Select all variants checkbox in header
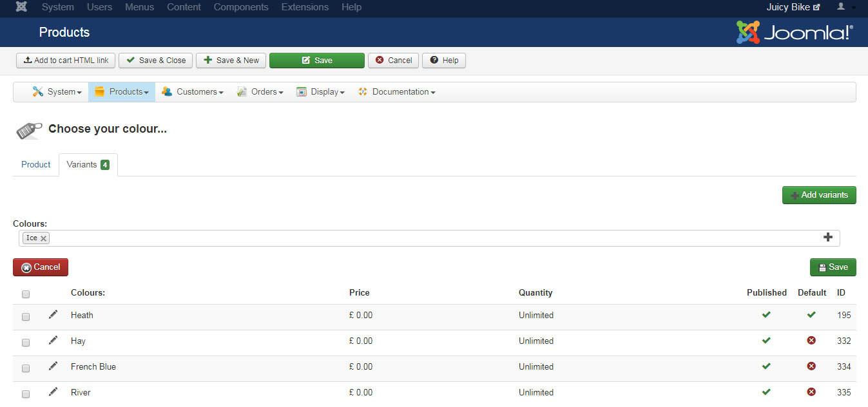Viewport: 868px width, 407px height. pyautogui.click(x=26, y=294)
